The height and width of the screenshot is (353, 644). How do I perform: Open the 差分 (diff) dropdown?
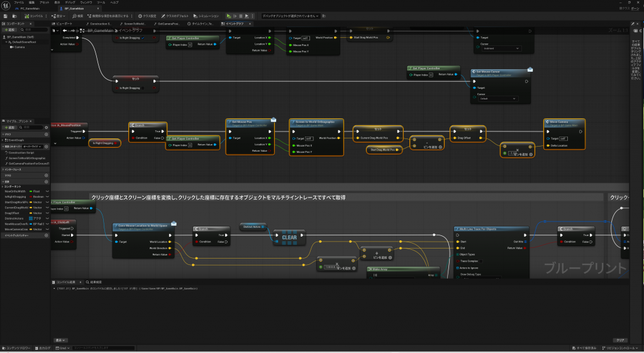[x=58, y=16]
